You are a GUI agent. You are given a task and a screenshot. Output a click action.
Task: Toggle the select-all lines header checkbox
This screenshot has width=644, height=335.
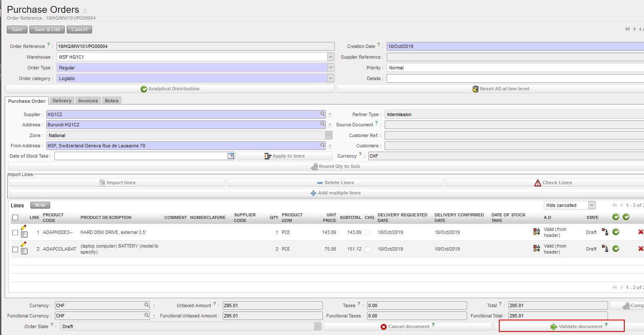click(15, 218)
